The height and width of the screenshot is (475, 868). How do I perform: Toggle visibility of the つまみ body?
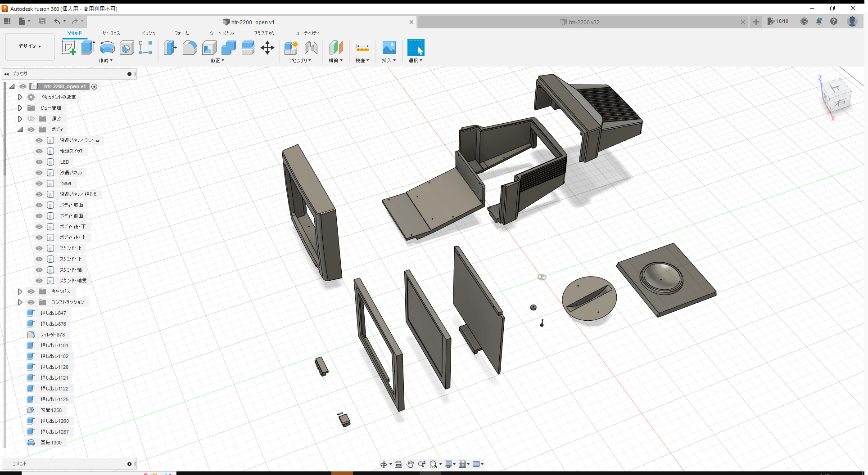click(x=39, y=183)
